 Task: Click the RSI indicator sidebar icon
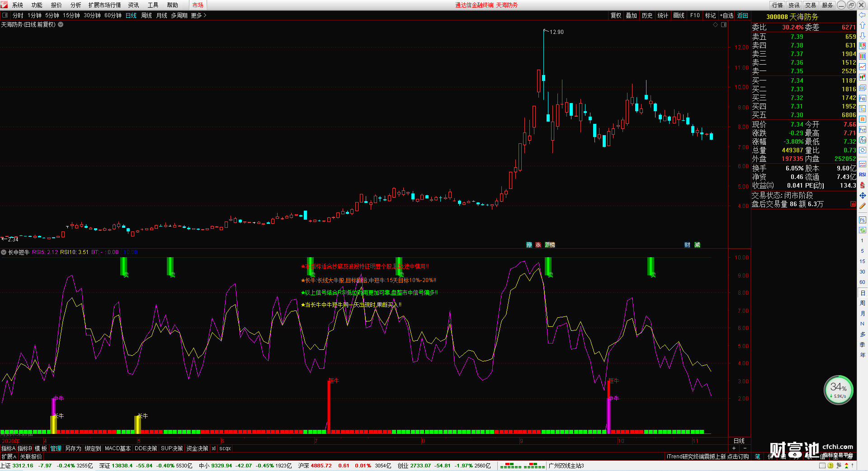(x=863, y=174)
